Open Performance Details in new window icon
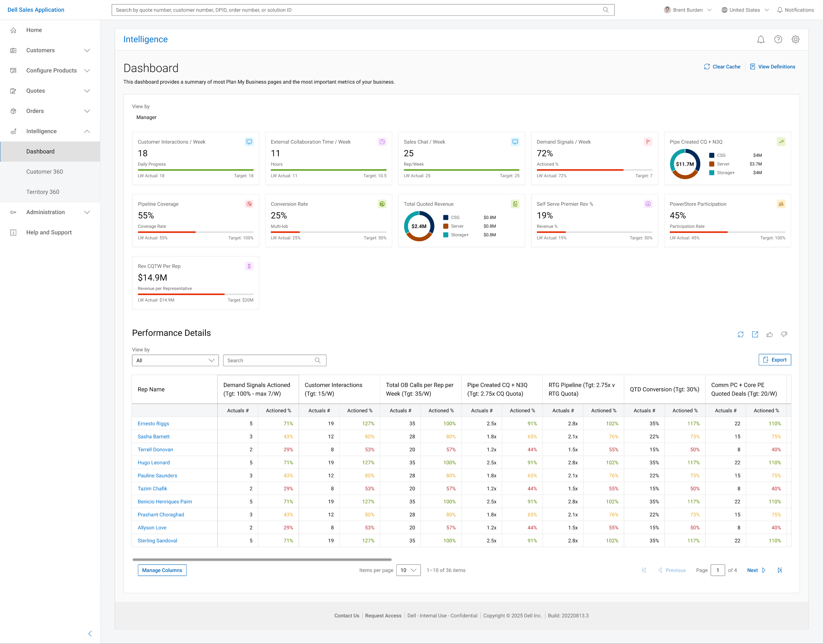 (x=755, y=335)
